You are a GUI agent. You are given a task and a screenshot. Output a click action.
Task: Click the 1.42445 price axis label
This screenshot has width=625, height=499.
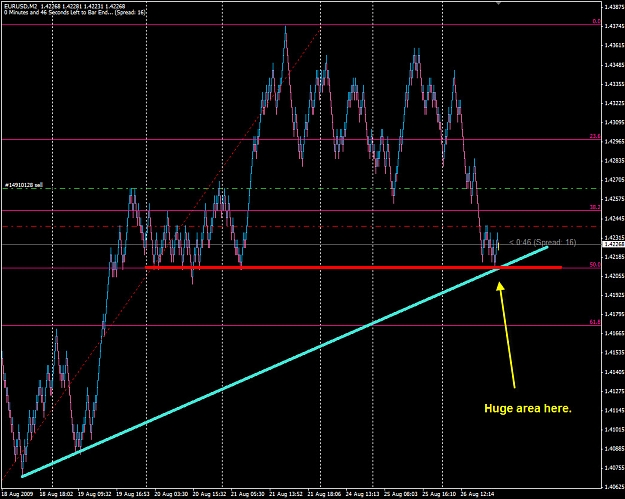(614, 218)
